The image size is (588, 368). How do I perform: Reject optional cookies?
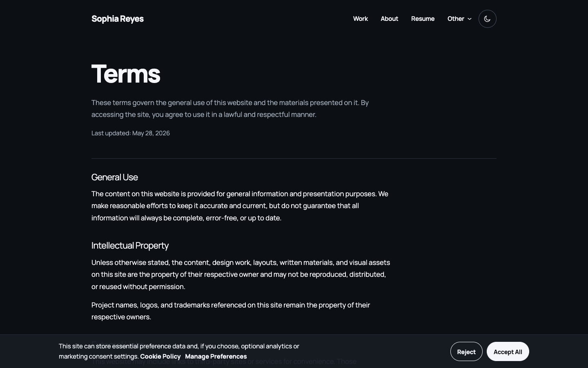[x=466, y=352]
